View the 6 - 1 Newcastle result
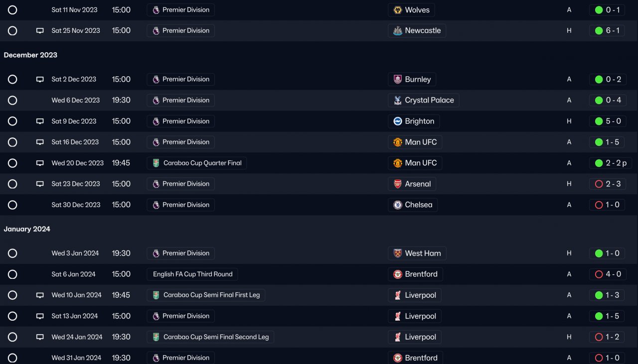Image resolution: width=638 pixels, height=364 pixels. click(x=607, y=31)
